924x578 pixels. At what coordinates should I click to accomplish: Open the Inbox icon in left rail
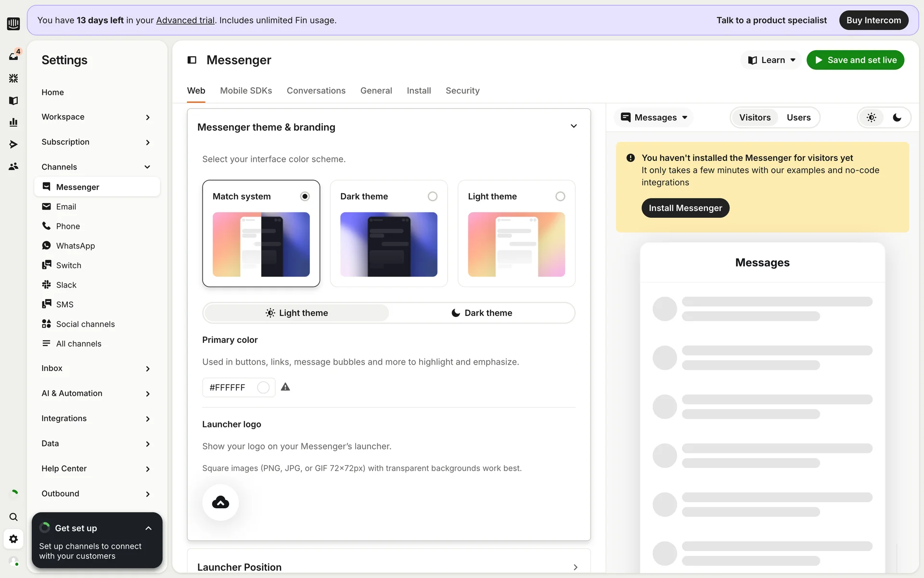pyautogui.click(x=13, y=56)
